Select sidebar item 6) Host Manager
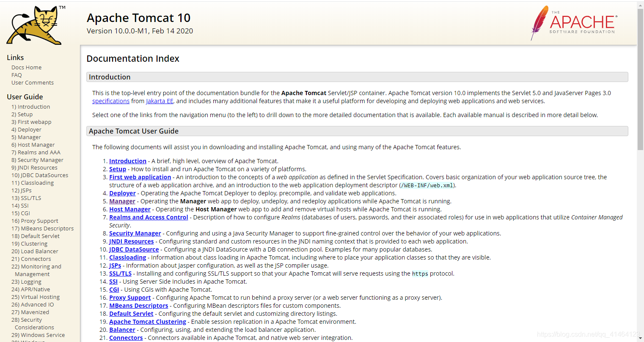The image size is (644, 342). pos(33,145)
